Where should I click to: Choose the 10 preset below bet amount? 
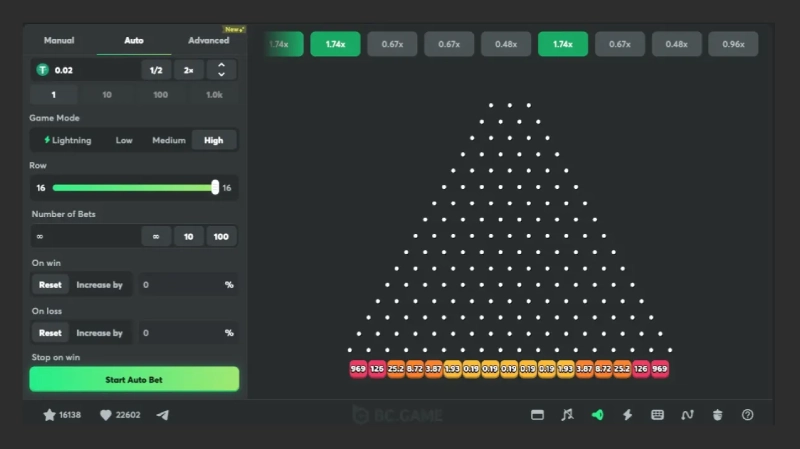click(107, 95)
